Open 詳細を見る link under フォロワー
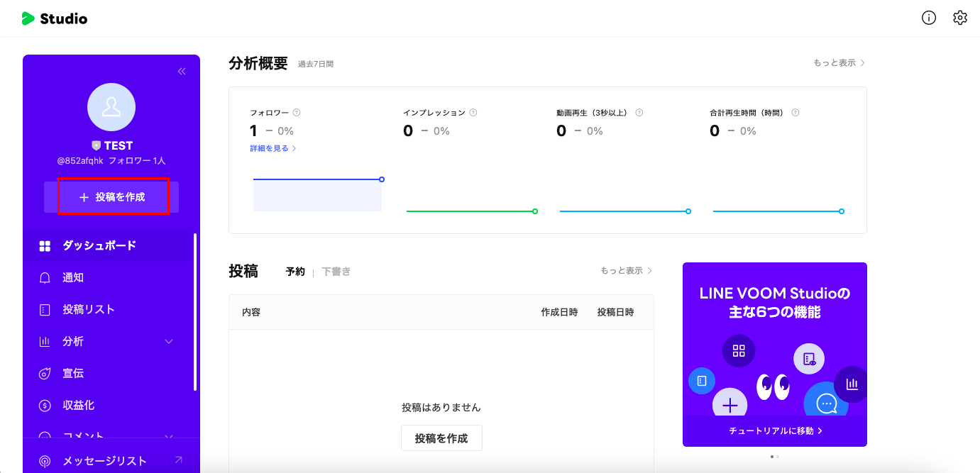The width and height of the screenshot is (980, 473). (272, 149)
